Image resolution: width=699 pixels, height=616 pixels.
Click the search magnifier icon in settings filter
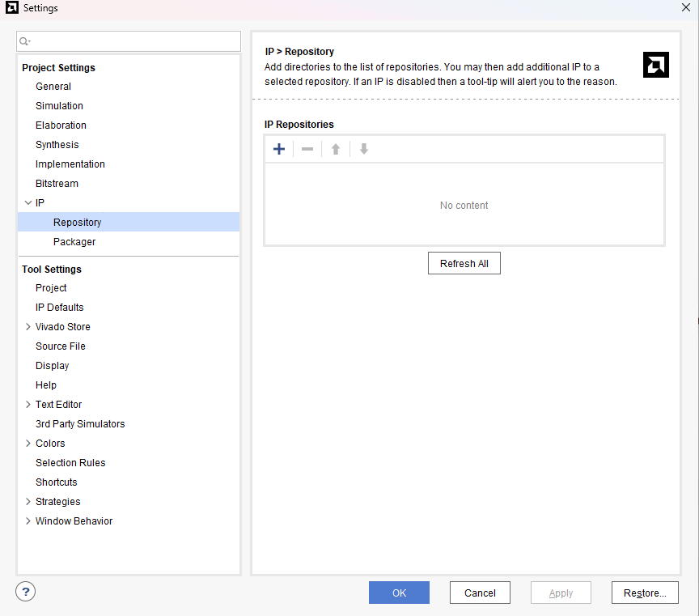point(24,41)
